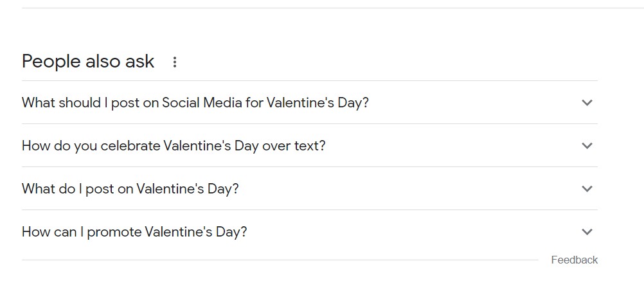
Task: Click chevron next to "How can I promote Valentine's Day?"
Action: [586, 232]
